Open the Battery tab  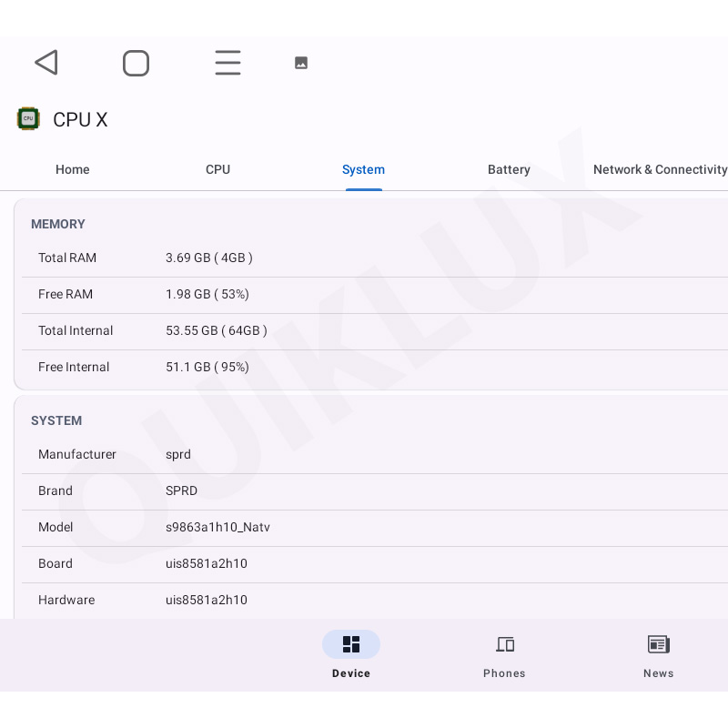pos(509,170)
